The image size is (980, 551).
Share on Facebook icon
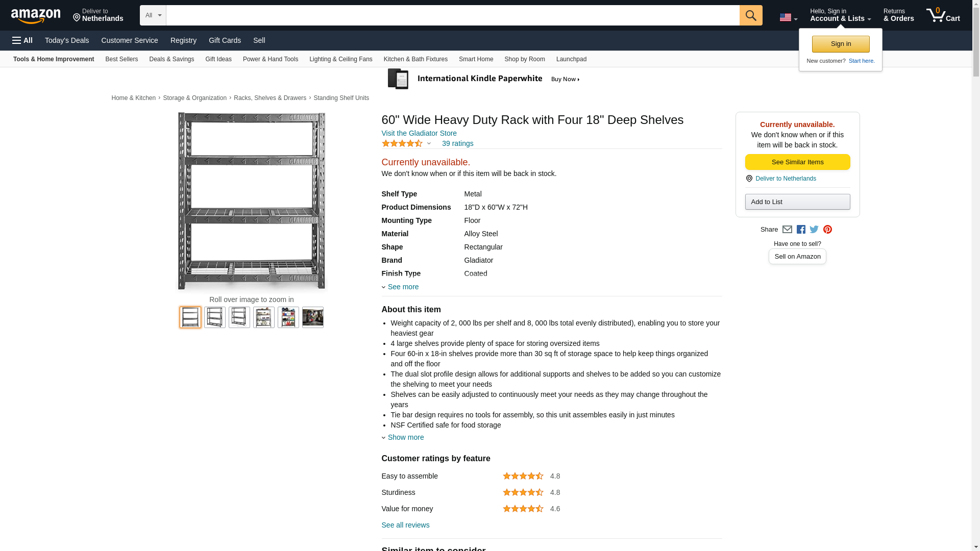(x=801, y=230)
